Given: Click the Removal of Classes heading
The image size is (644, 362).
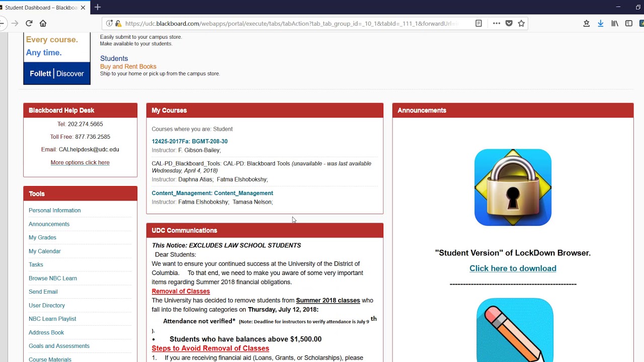Looking at the screenshot, I should (x=181, y=291).
